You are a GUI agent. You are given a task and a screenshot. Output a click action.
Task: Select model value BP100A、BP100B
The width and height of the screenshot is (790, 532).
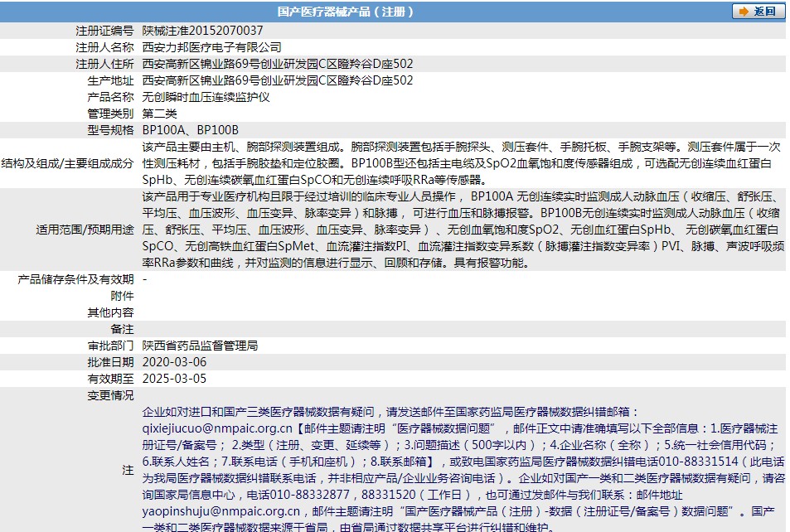[x=191, y=130]
